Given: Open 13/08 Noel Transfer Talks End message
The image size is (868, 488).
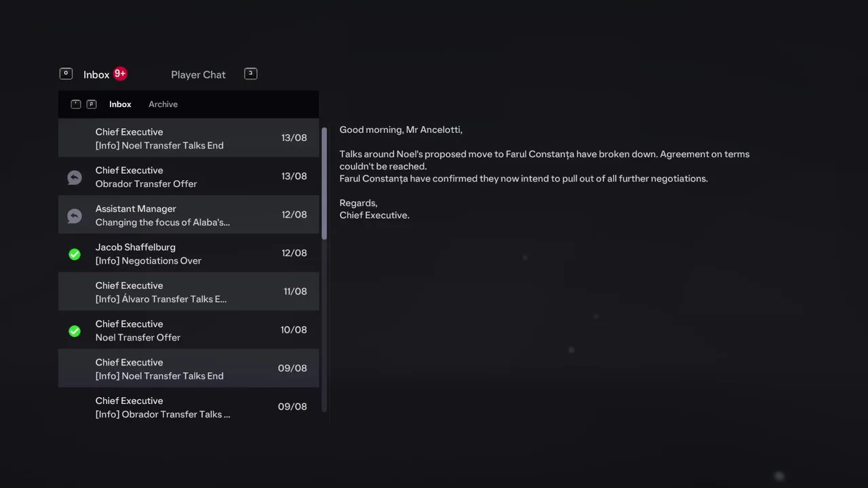Looking at the screenshot, I should (x=189, y=138).
